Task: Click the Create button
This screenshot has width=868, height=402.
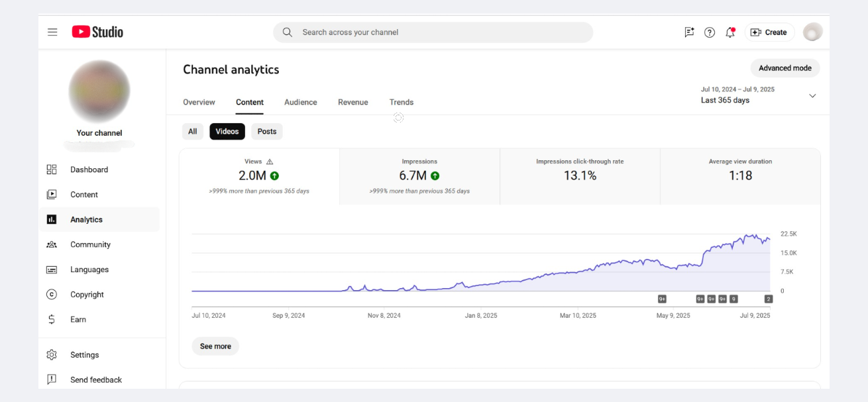Action: 769,32
